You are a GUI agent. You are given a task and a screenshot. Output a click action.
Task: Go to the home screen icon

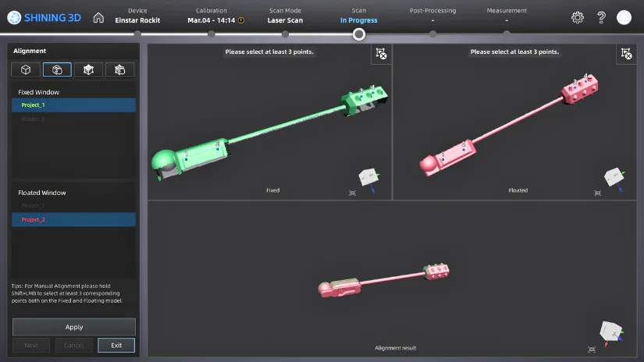click(x=98, y=18)
